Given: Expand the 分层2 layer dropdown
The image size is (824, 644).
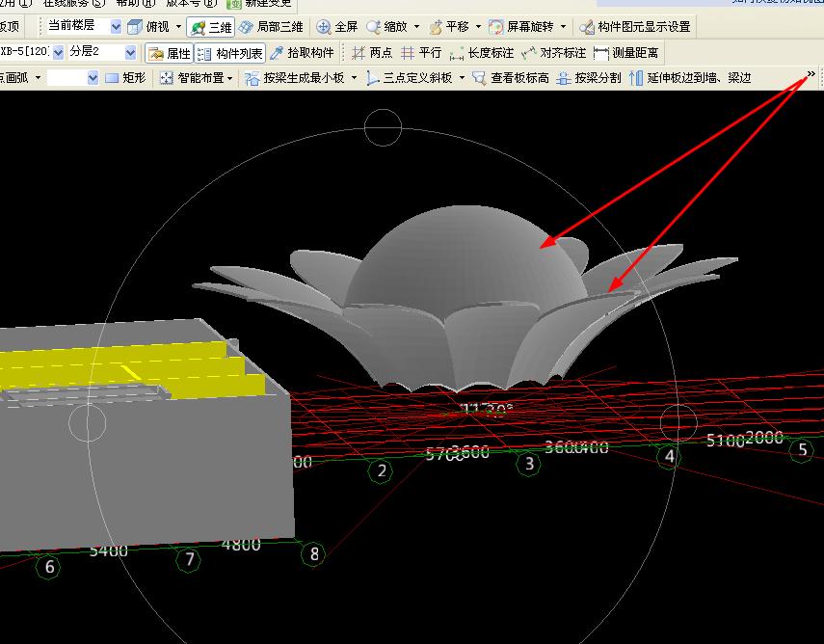Looking at the screenshot, I should [x=131, y=53].
